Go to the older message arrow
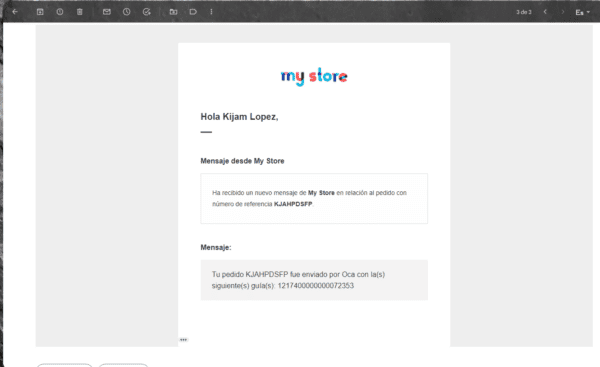600x367 pixels. [x=563, y=12]
